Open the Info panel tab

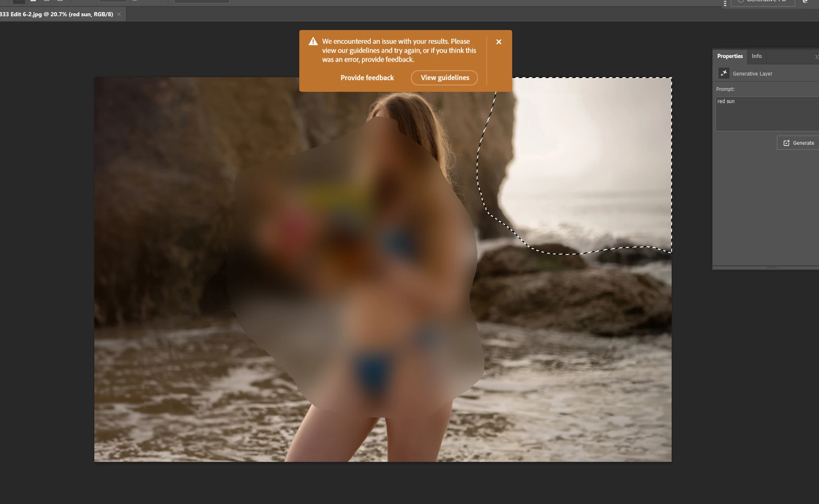(x=756, y=56)
